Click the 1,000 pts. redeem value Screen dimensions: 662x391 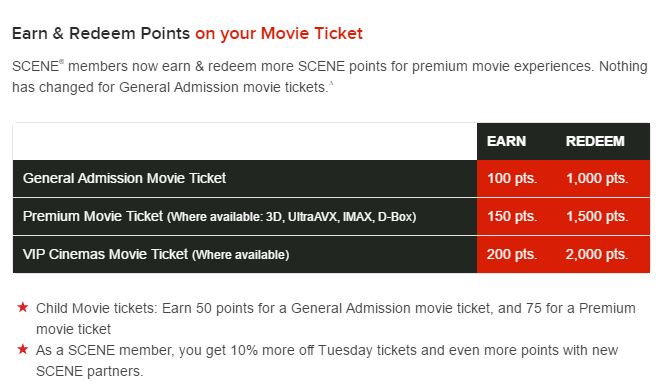pos(597,178)
